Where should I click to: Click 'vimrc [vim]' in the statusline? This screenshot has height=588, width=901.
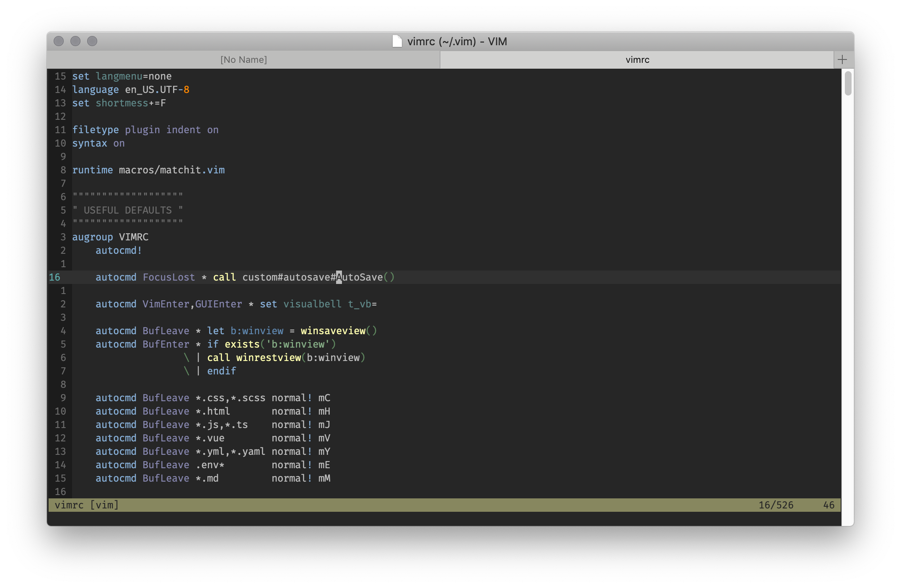(87, 505)
